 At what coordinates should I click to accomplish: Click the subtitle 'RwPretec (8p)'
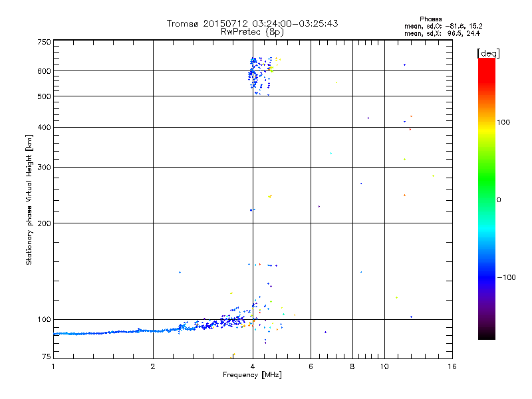(252, 32)
